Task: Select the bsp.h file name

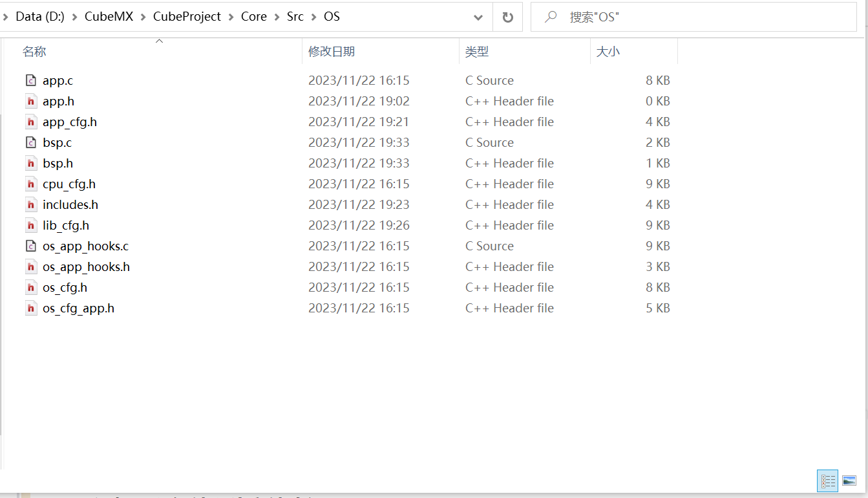Action: pyautogui.click(x=58, y=163)
